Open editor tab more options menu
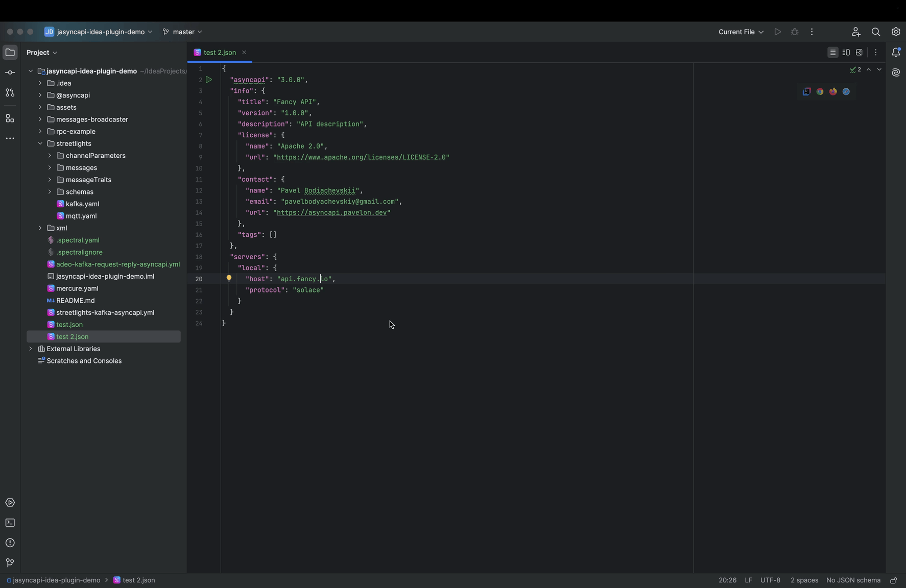Screen dimensions: 906x588 pos(876,53)
